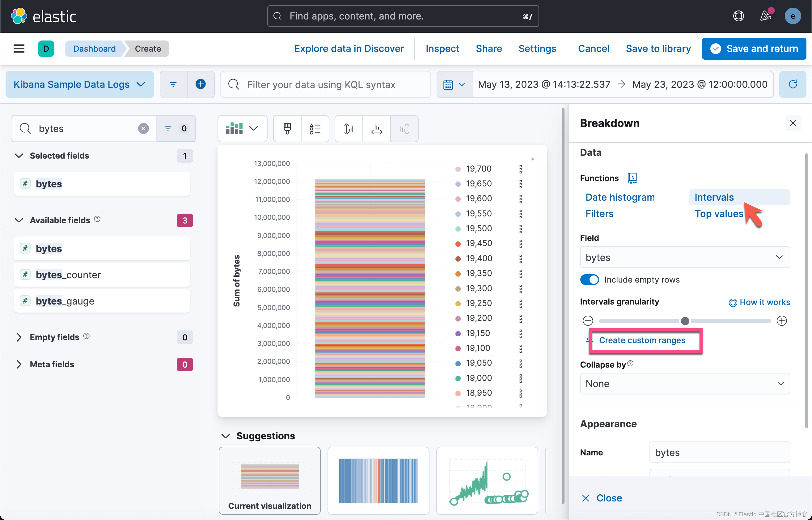The height and width of the screenshot is (520, 812).
Task: Collapse the Suggestions section
Action: coord(226,436)
